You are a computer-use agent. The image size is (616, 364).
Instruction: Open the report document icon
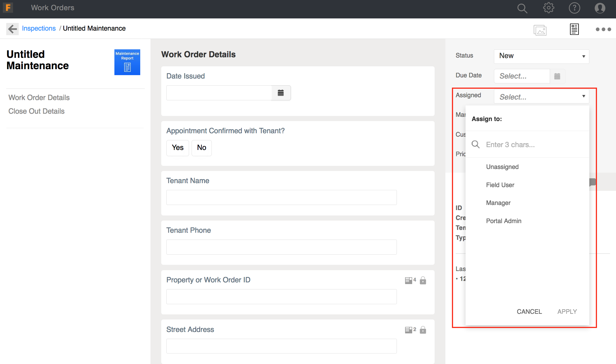[574, 29]
